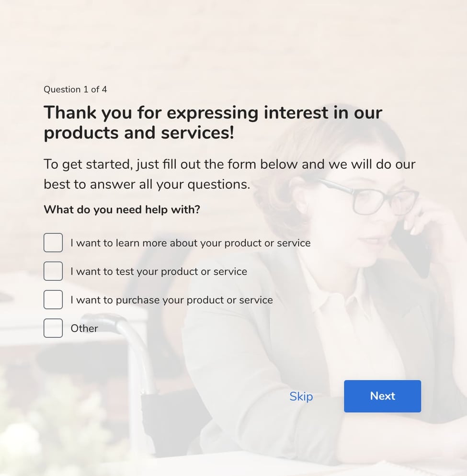The image size is (467, 476).
Task: Enable the purchase your product checkbox
Action: [x=53, y=300]
